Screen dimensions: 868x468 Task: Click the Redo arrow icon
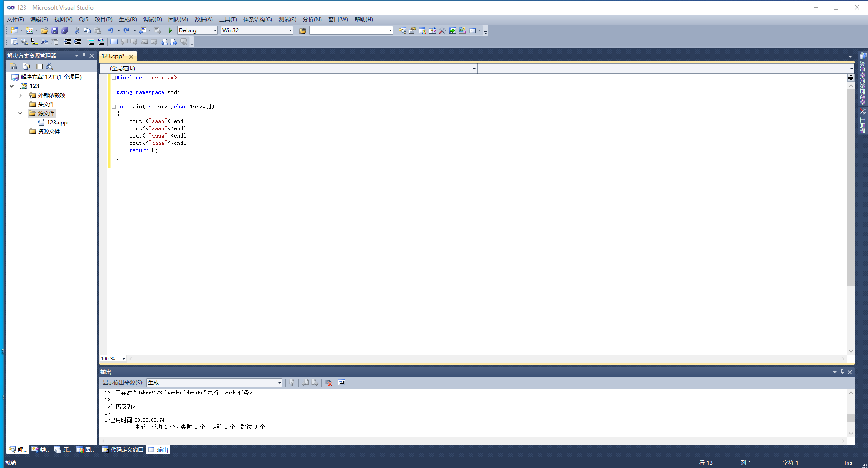click(127, 30)
